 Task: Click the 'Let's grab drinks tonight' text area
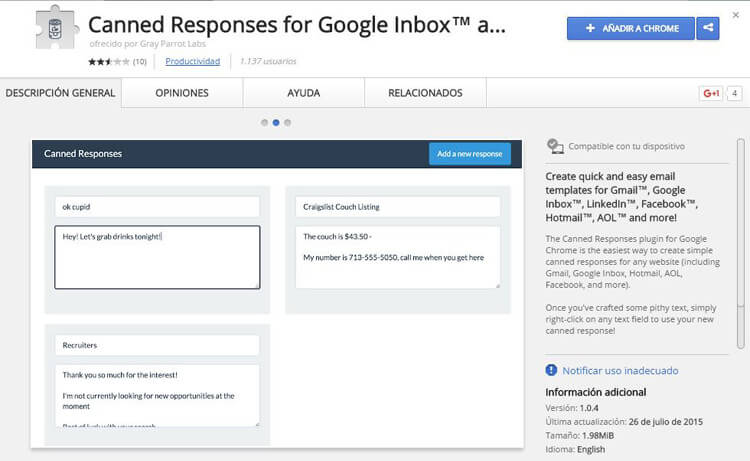coord(157,257)
